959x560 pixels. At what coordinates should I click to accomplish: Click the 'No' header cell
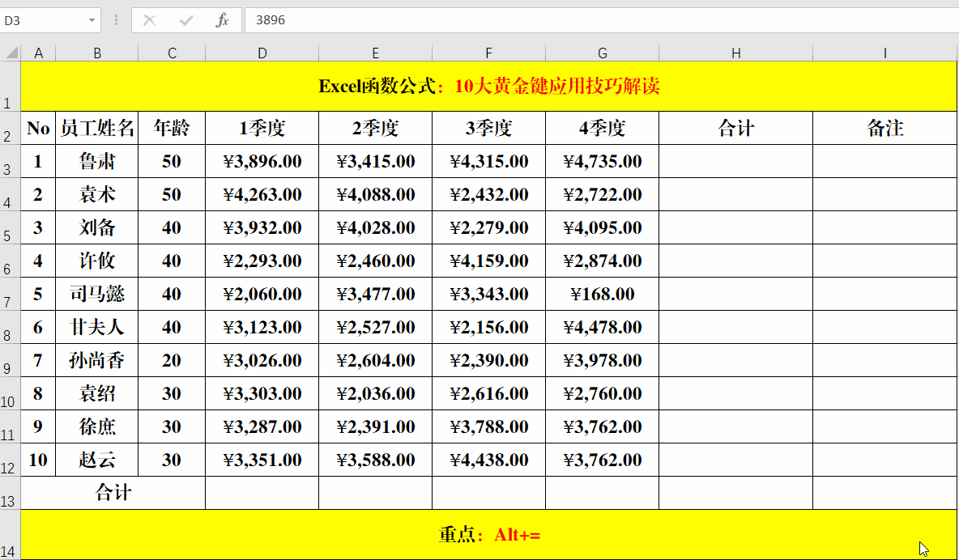coord(39,129)
